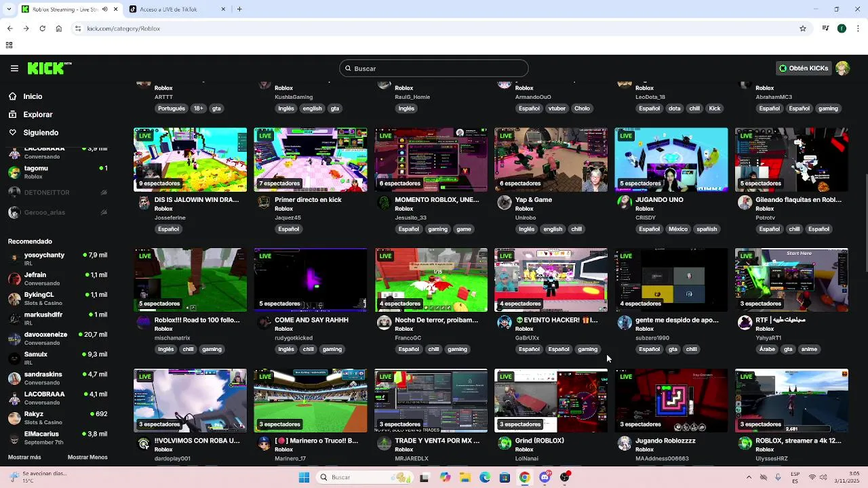
Task: Open Jefrain recommended channel
Action: click(x=58, y=279)
